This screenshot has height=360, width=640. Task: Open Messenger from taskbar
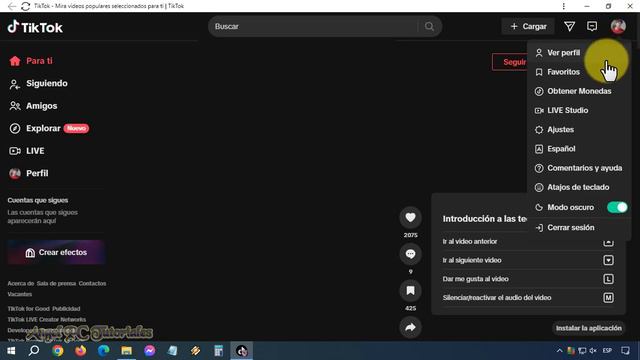149,351
